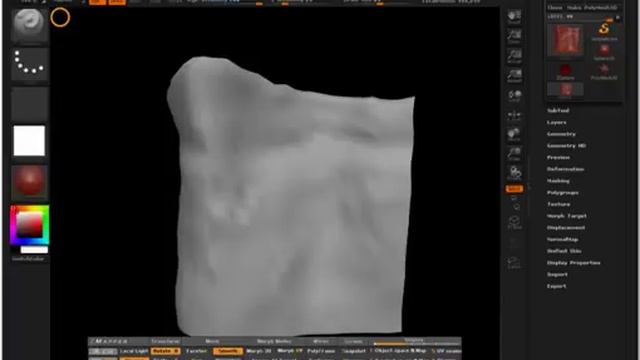The image size is (640, 360).
Task: Toggle the Frame polyframe cube icon
Action: point(514,223)
